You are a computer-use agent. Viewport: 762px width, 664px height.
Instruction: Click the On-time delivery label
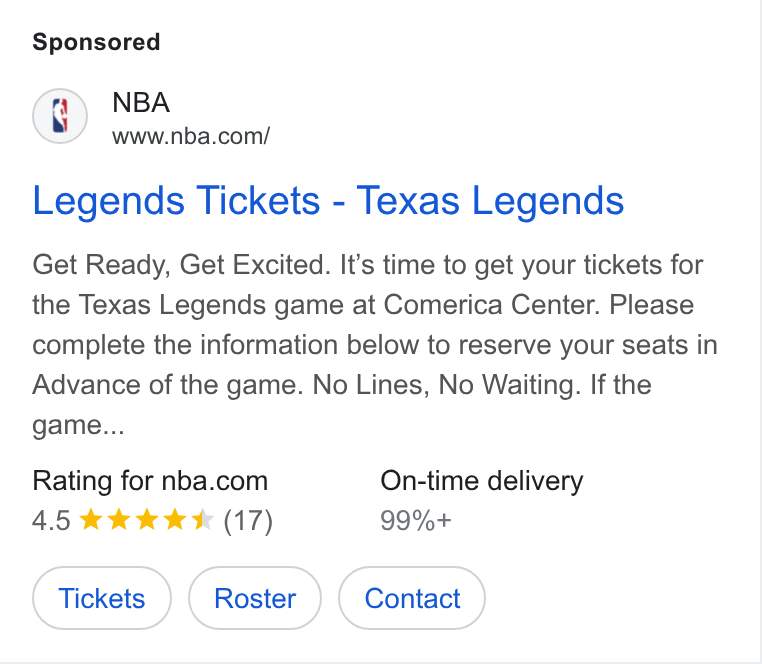pos(482,481)
